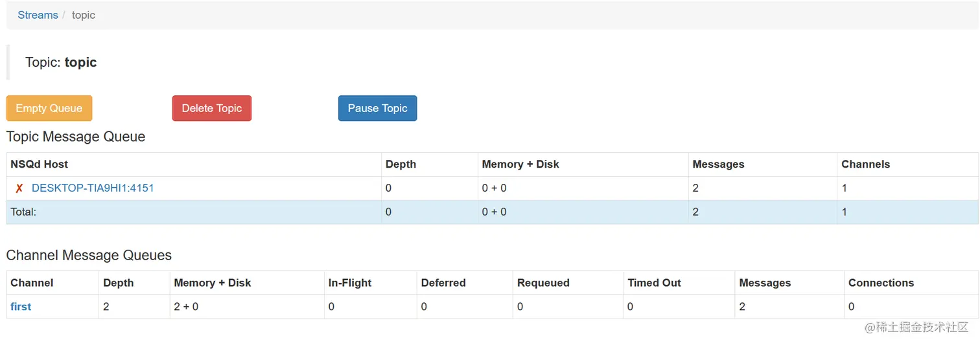Image resolution: width=980 pixels, height=345 pixels.
Task: Click the Channel Message Queues heading
Action: pyautogui.click(x=89, y=255)
